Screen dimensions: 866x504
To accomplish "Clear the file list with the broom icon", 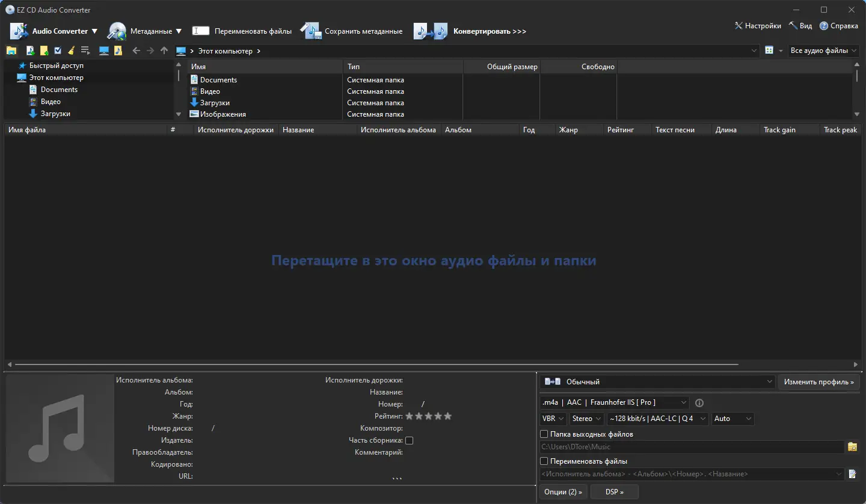I will 71,51.
